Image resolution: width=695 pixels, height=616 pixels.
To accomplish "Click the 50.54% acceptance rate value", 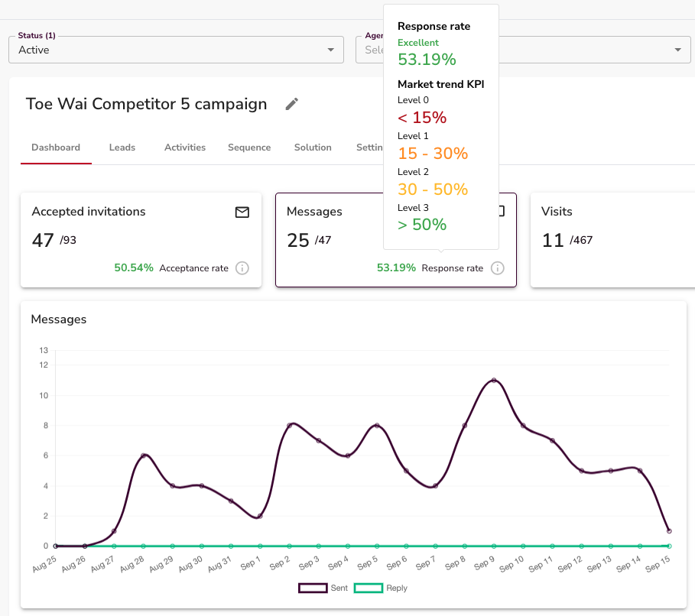I will (x=134, y=268).
